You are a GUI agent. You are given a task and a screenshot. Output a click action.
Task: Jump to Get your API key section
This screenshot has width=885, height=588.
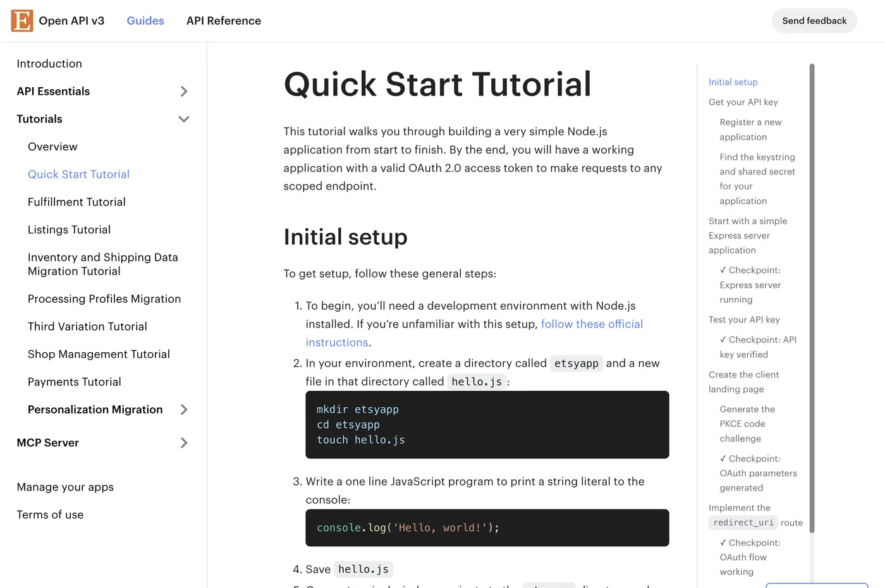point(743,102)
